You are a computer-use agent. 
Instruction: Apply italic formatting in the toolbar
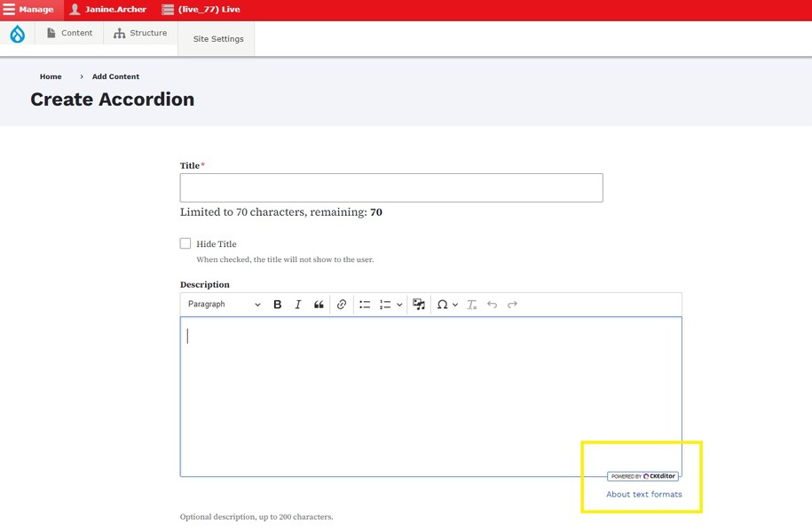pyautogui.click(x=298, y=305)
